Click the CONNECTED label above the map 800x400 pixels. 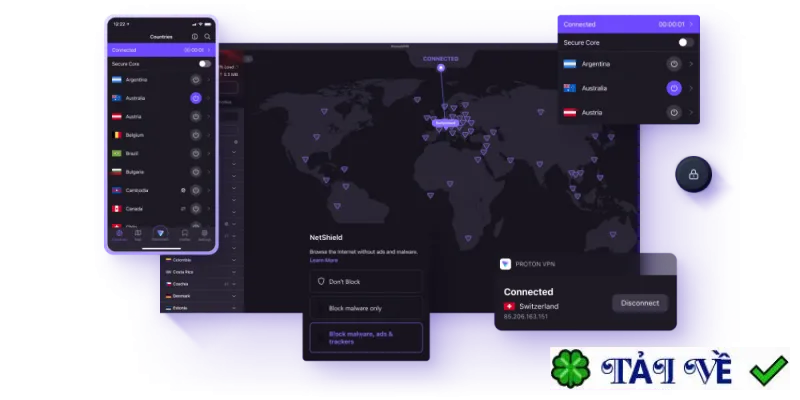(441, 59)
